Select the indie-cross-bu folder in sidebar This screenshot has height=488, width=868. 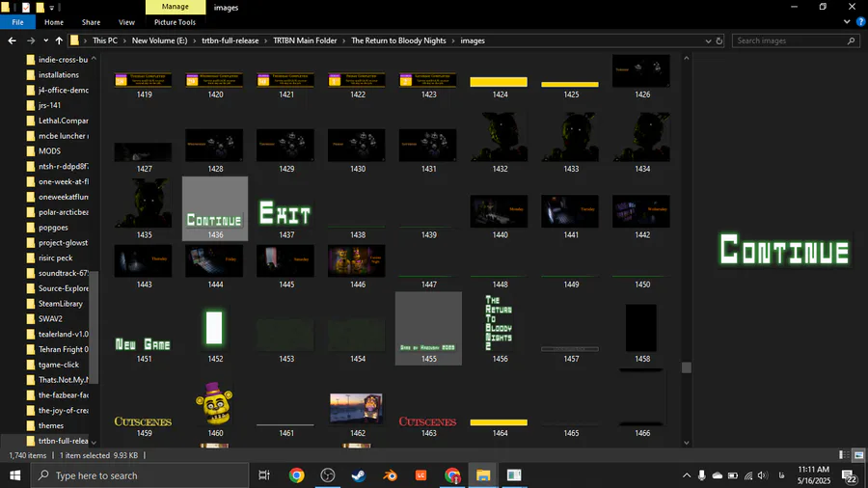[x=58, y=60]
